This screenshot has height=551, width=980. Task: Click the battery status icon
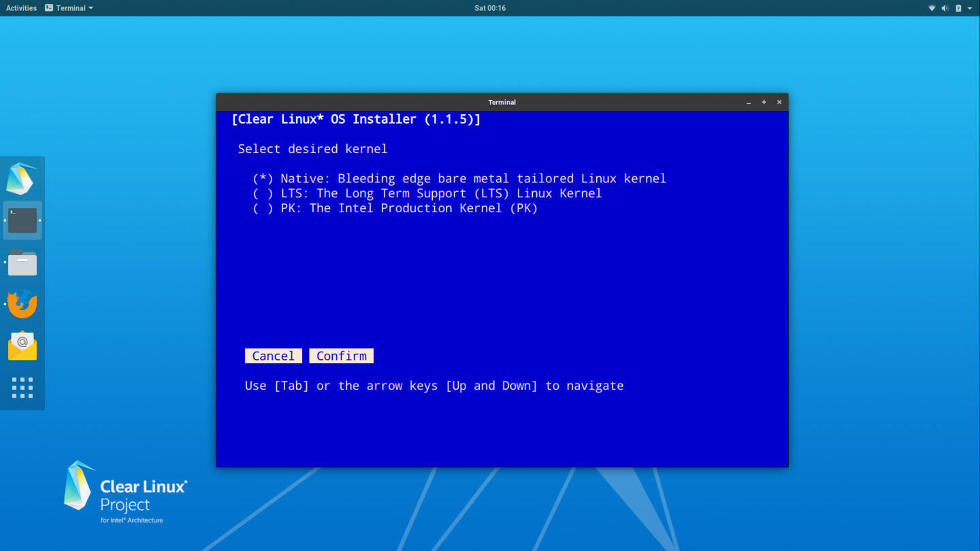coord(958,8)
